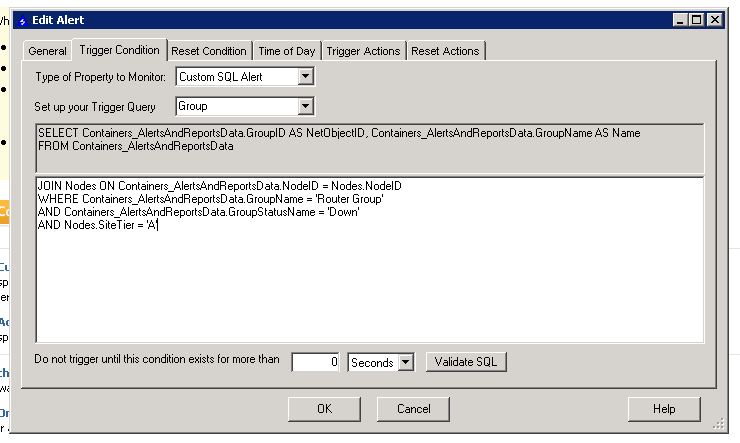Open the Reset Actions tab

[445, 51]
